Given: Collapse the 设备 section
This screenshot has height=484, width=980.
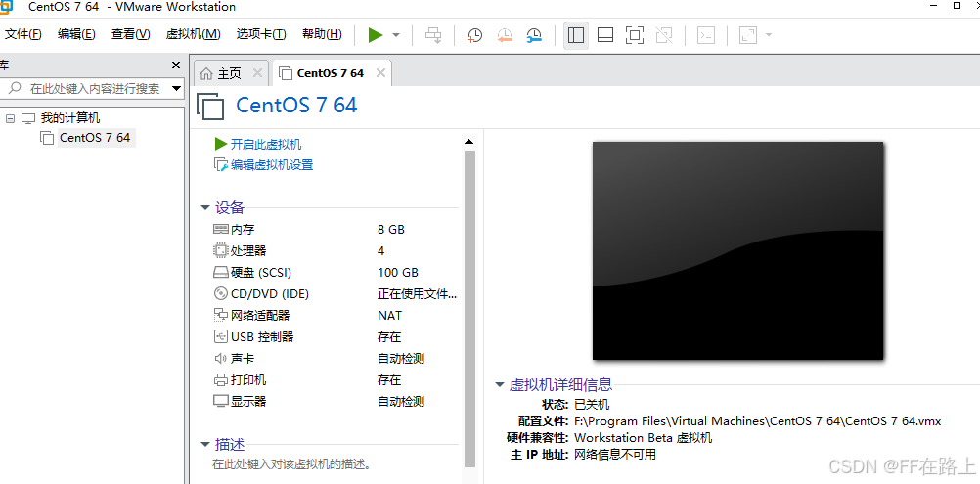Looking at the screenshot, I should pyautogui.click(x=204, y=208).
